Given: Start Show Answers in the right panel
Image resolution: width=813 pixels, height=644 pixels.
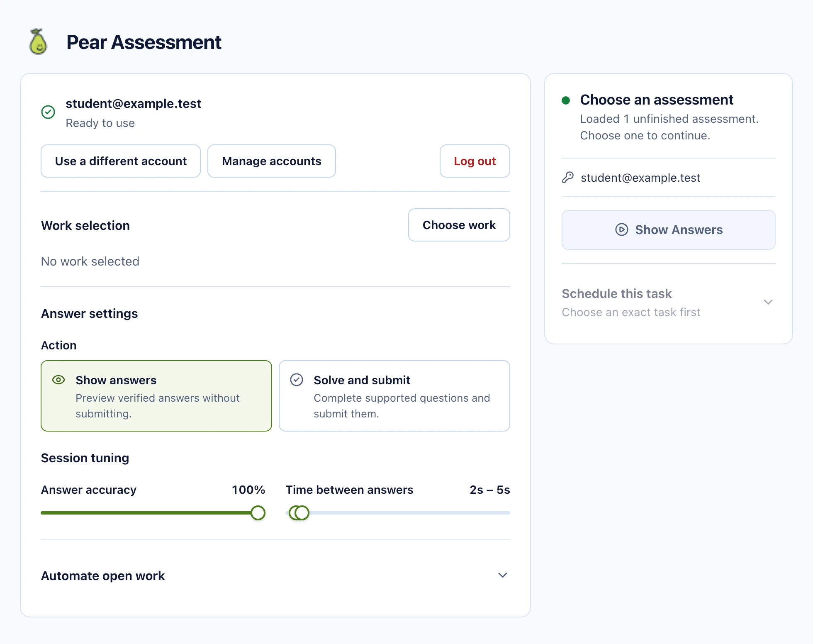Looking at the screenshot, I should pyautogui.click(x=669, y=230).
